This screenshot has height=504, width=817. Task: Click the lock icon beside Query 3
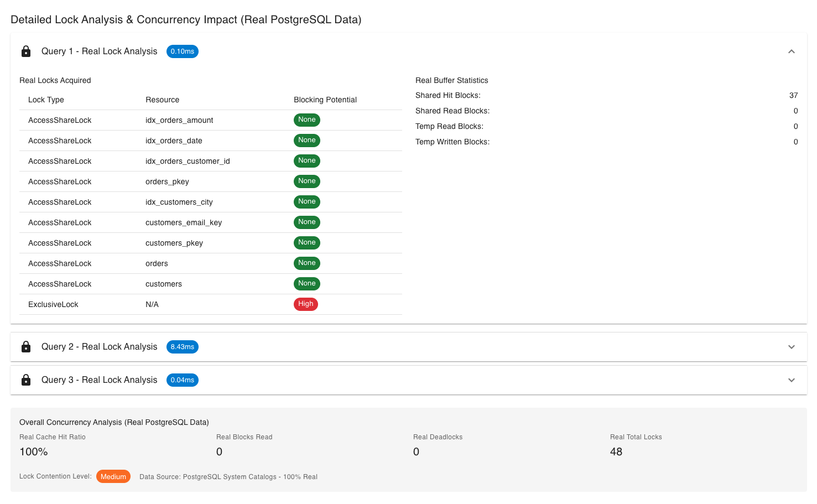click(26, 380)
